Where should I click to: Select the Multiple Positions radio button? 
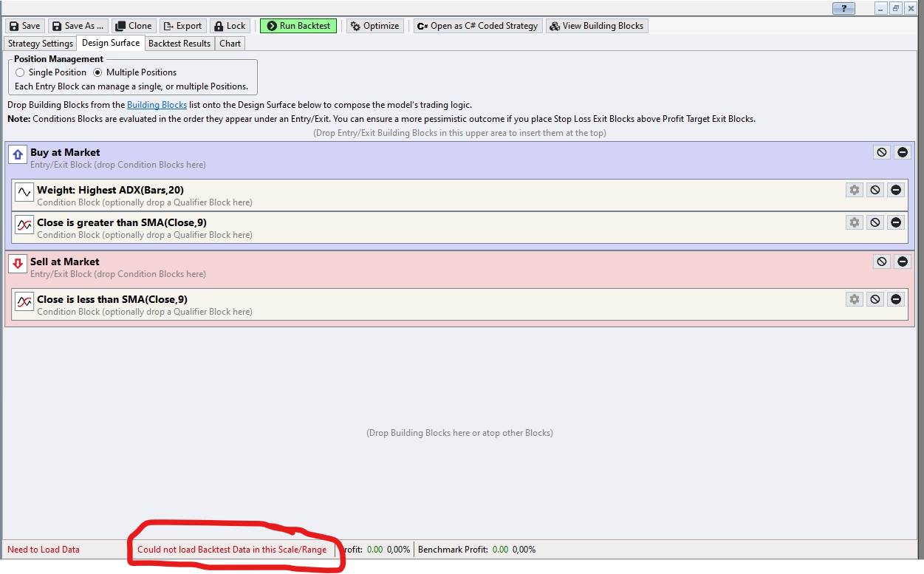point(97,72)
